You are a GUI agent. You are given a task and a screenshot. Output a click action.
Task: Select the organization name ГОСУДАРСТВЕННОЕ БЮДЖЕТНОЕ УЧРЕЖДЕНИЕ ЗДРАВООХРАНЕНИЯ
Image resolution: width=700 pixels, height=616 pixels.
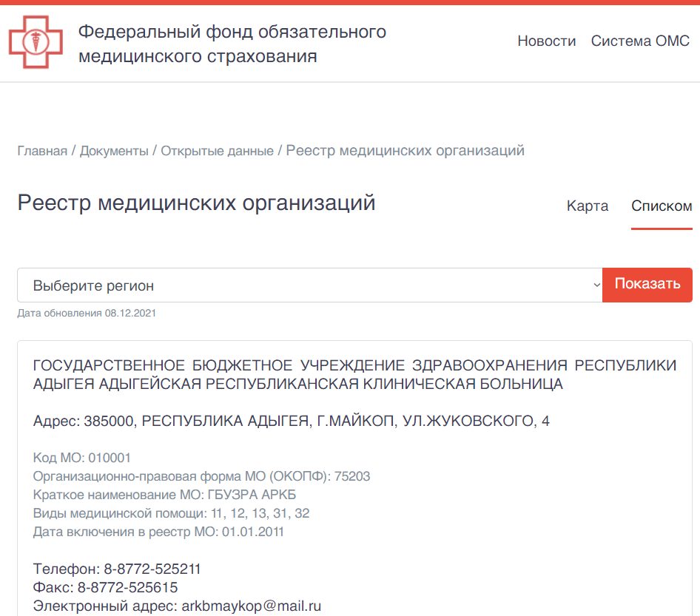point(355,375)
